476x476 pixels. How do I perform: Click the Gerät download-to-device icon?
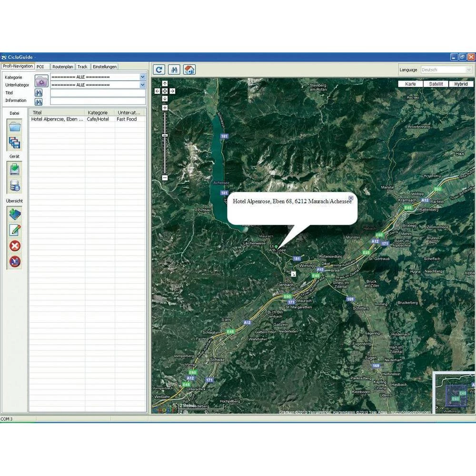15,169
